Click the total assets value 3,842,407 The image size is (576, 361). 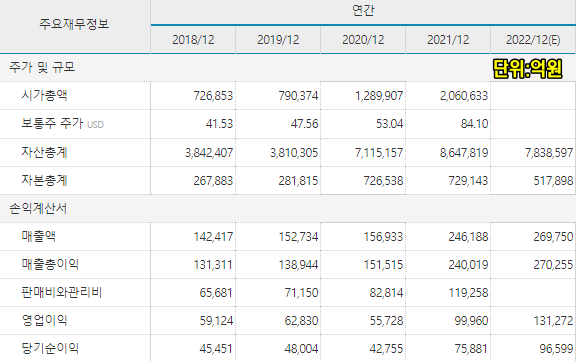tap(209, 152)
